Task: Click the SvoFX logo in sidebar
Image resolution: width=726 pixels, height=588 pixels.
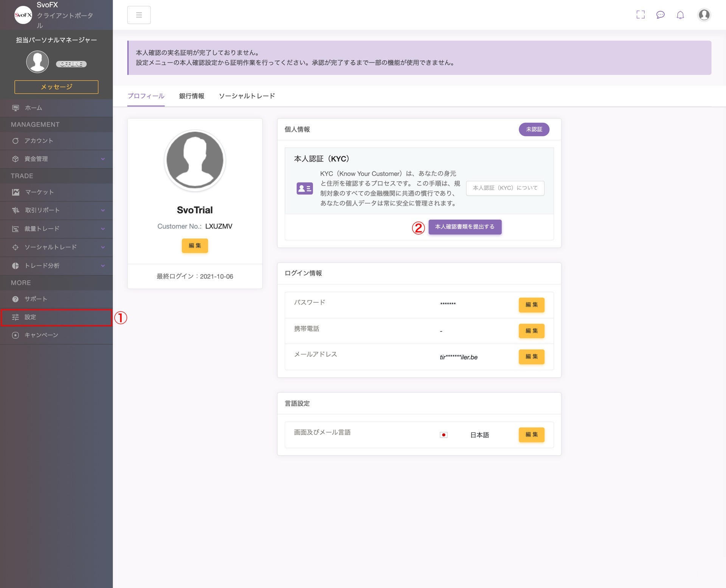Action: (23, 15)
